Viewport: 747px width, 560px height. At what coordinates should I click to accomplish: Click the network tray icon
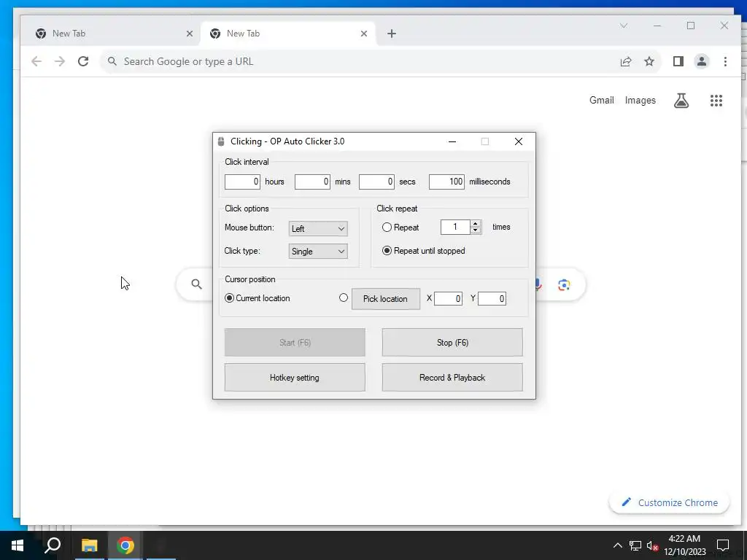(x=635, y=545)
